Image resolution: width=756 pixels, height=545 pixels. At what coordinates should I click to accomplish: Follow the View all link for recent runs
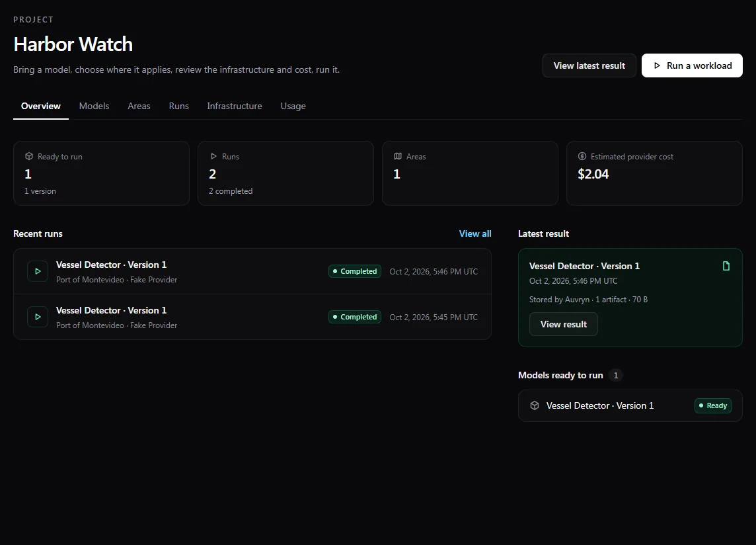[x=475, y=233]
